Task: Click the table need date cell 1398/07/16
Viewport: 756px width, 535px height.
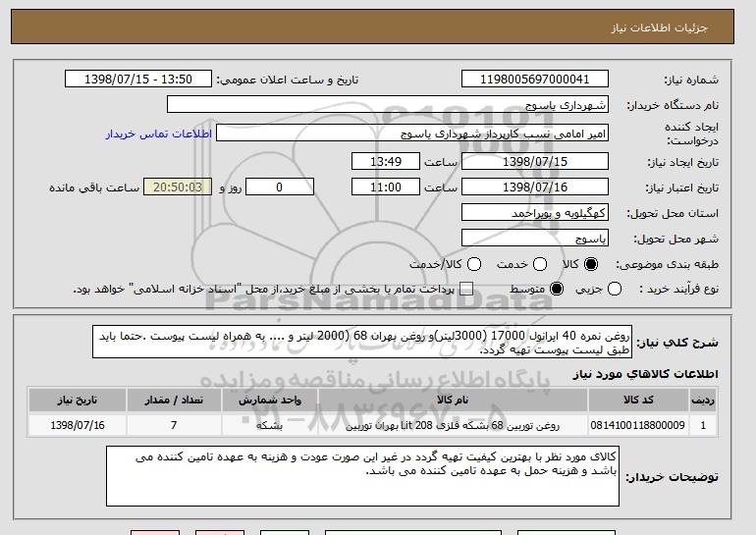Action: (x=78, y=425)
